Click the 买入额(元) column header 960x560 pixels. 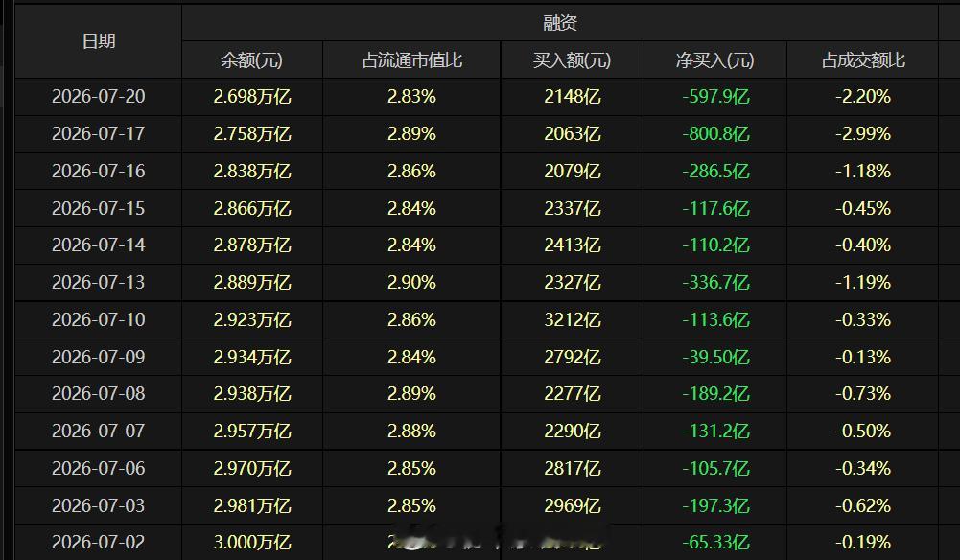[572, 60]
